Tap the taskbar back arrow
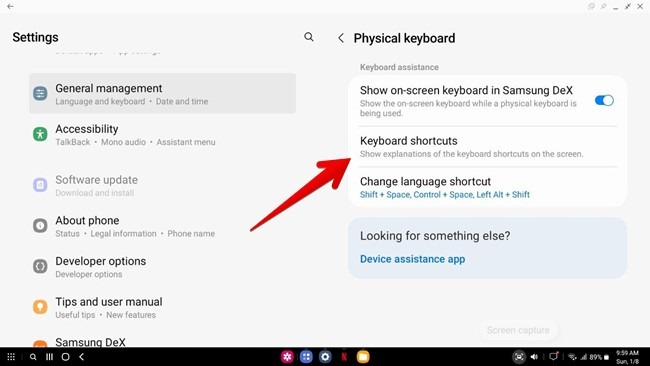Image resolution: width=650 pixels, height=366 pixels. click(82, 357)
